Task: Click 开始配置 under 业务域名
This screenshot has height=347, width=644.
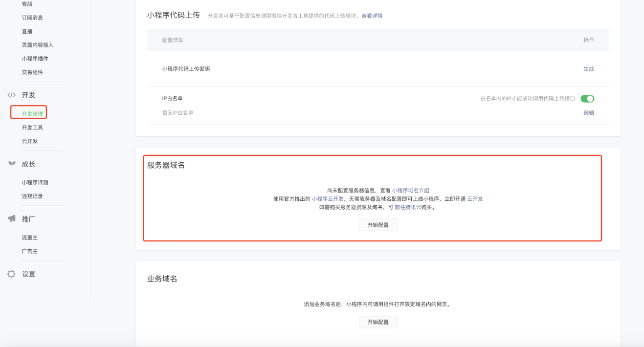Action: point(378,322)
